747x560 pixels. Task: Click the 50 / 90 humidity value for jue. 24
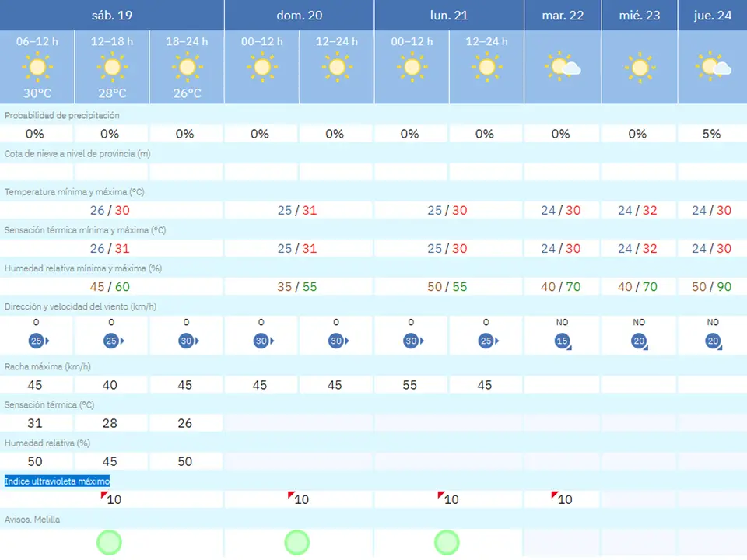click(712, 287)
